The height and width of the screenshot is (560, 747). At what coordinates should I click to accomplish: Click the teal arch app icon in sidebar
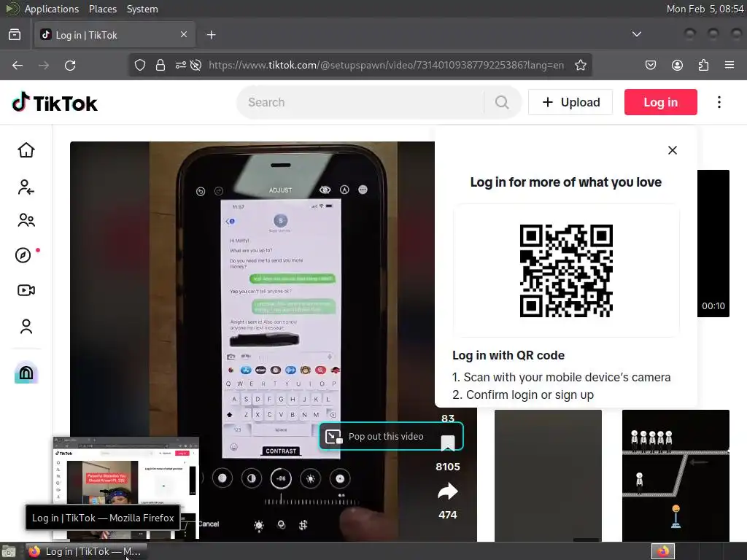coord(26,373)
